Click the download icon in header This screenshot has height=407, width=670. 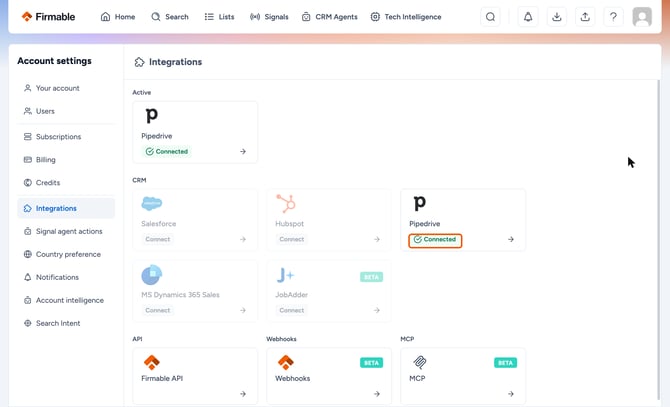tap(556, 17)
